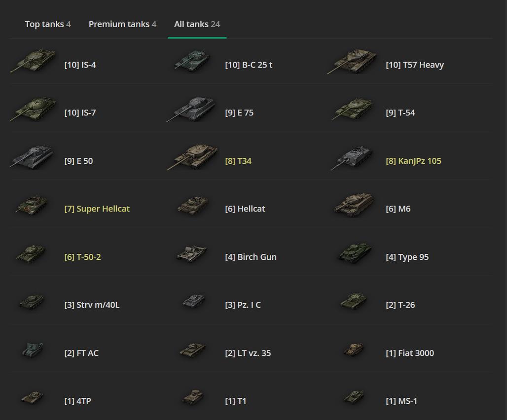Open the [1] MS-1 tank entry

401,401
